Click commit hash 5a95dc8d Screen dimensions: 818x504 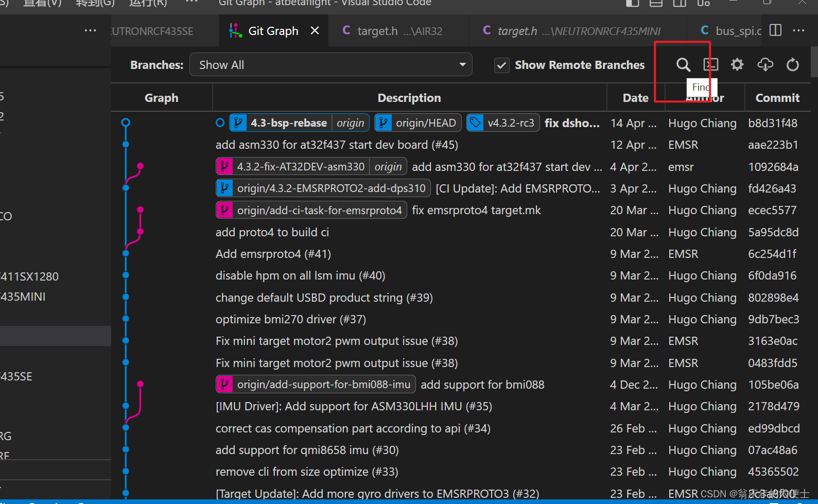(773, 232)
